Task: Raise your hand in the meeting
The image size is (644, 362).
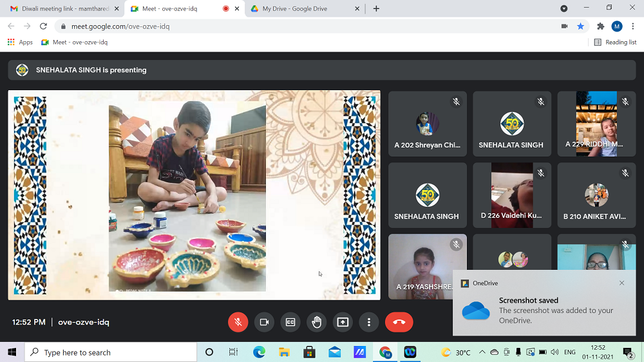Action: point(317,322)
